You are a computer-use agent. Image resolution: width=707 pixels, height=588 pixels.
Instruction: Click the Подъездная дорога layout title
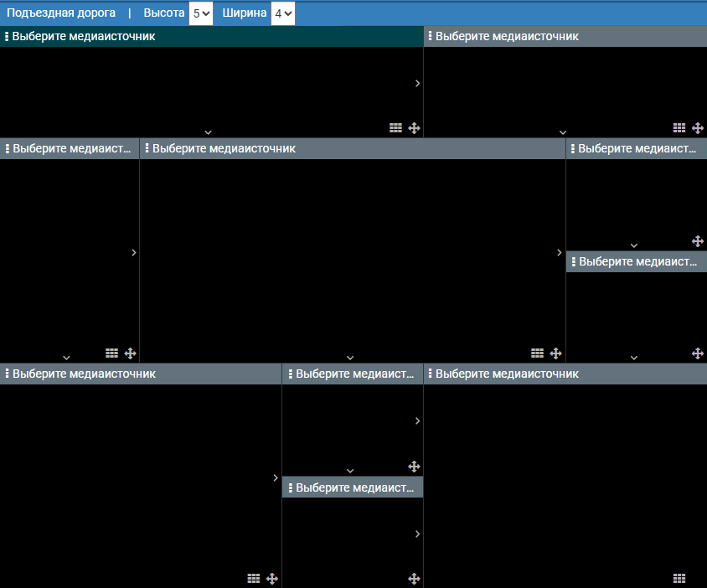61,13
